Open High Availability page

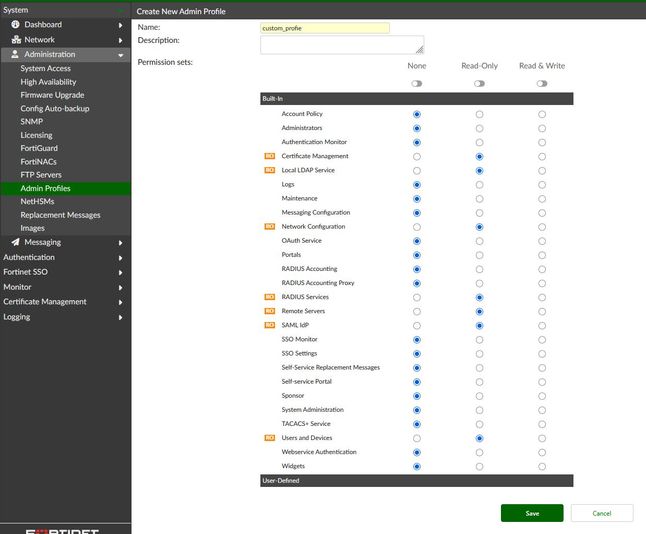pos(48,82)
